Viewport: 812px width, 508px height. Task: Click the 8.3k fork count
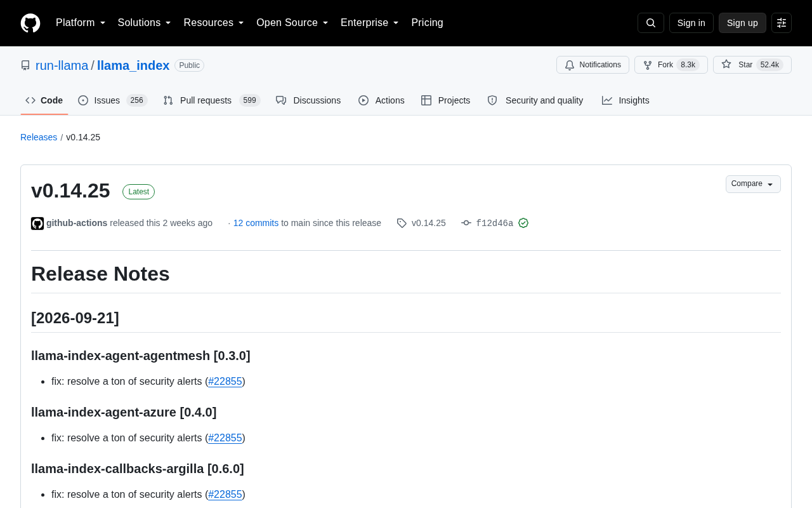pyautogui.click(x=688, y=65)
